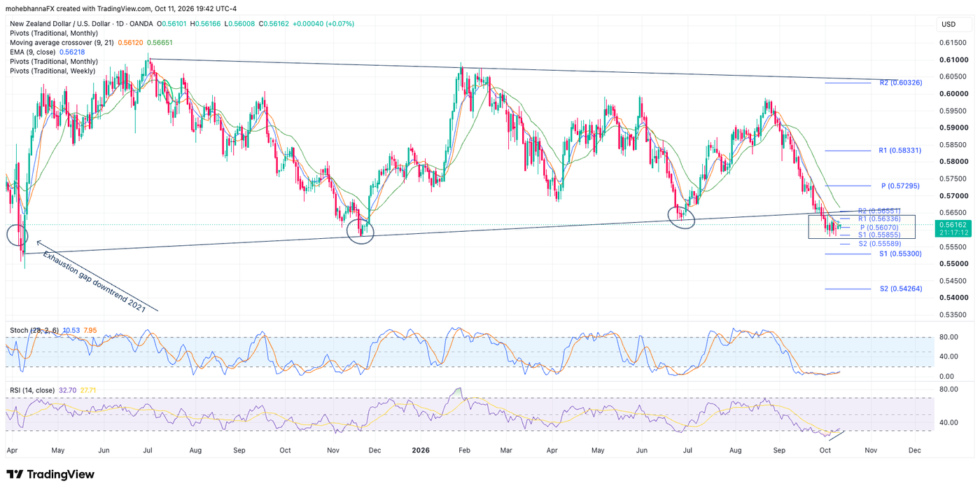Click the Stoch value 10.53
Screen dimensions: 980x491
[x=71, y=329]
